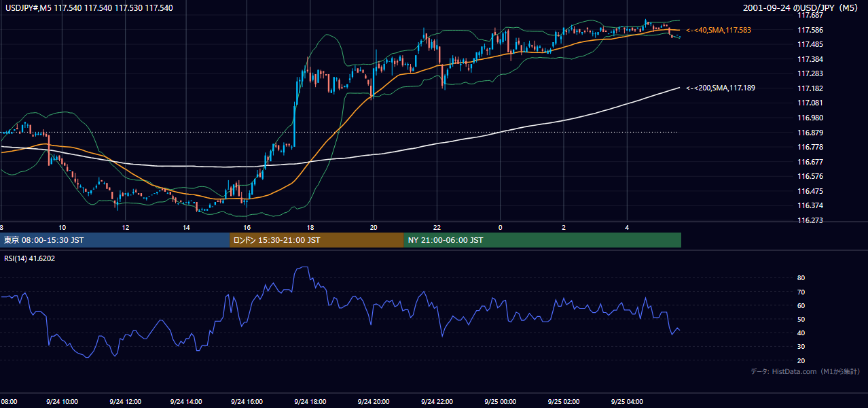Click the 9/24 20:00 bottom time label
This screenshot has height=408, width=868.
point(374,402)
